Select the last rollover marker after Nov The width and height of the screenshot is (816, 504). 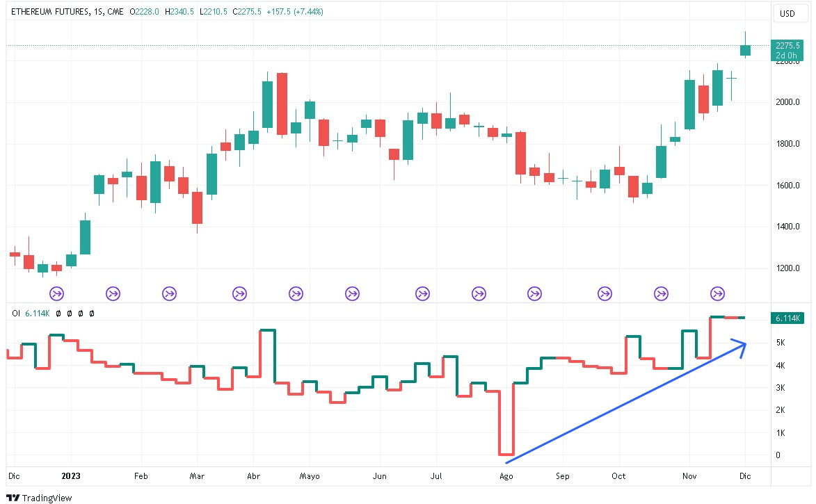coord(717,293)
